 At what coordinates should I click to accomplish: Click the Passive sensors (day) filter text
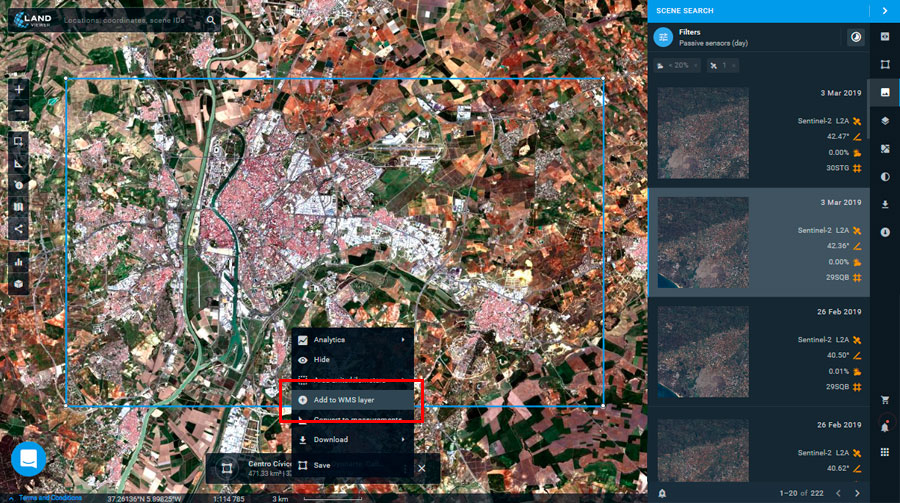(x=713, y=43)
